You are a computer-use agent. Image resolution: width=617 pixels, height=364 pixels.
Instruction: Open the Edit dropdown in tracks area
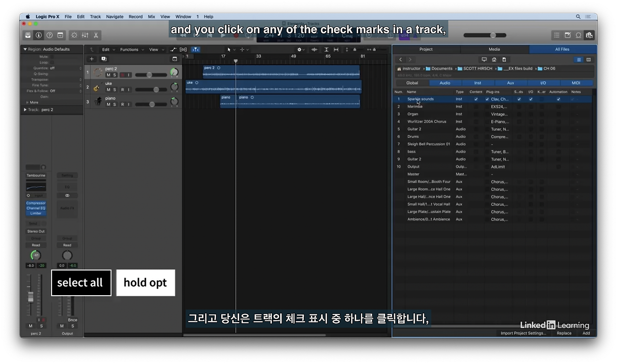click(107, 50)
